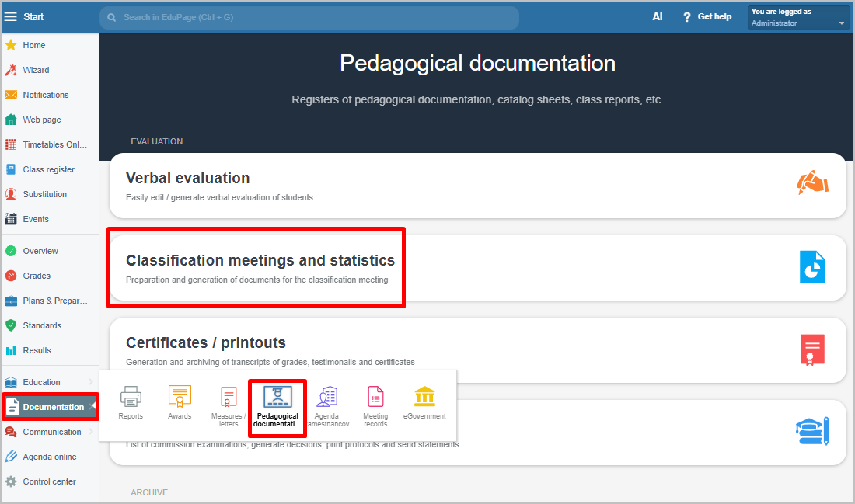Expand the Education sidebar submenu
Image resolution: width=855 pixels, height=504 pixels.
(91, 382)
